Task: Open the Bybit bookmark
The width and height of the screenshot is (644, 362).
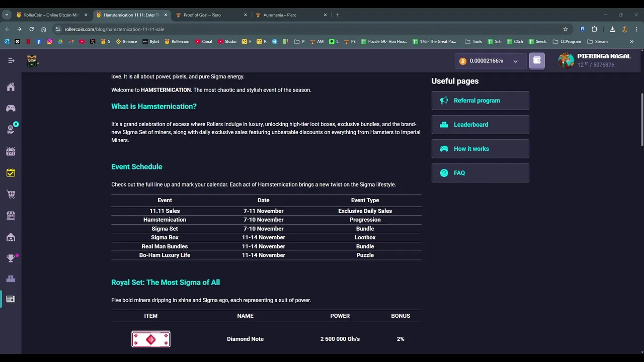Action: pos(151,42)
